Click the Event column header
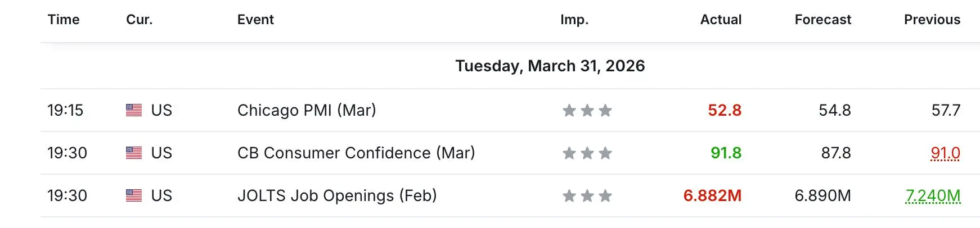Viewport: 980px width, 228px height. (255, 20)
